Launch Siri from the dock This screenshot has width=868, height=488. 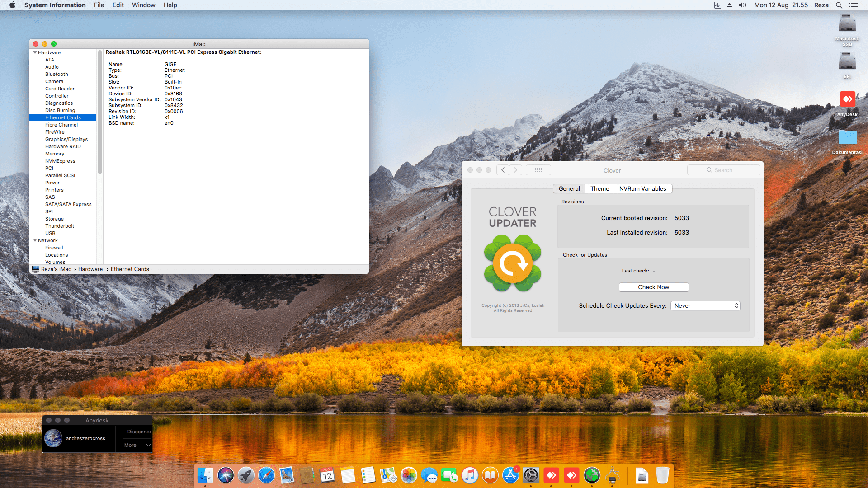tap(226, 475)
